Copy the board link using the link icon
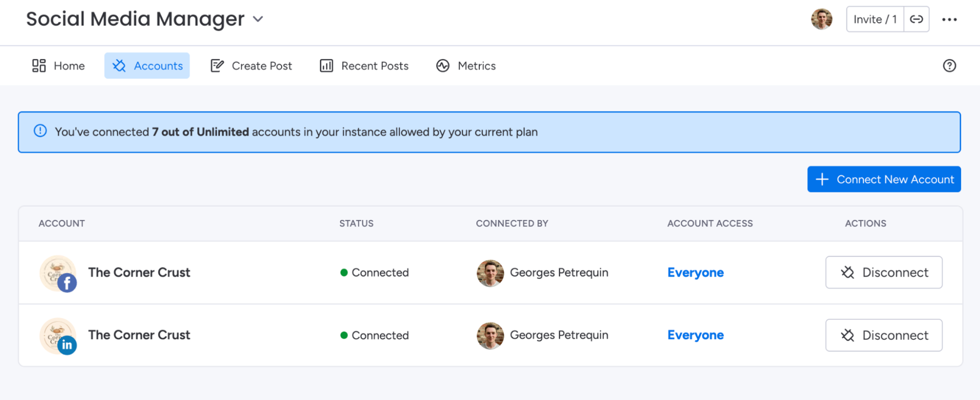 (916, 19)
